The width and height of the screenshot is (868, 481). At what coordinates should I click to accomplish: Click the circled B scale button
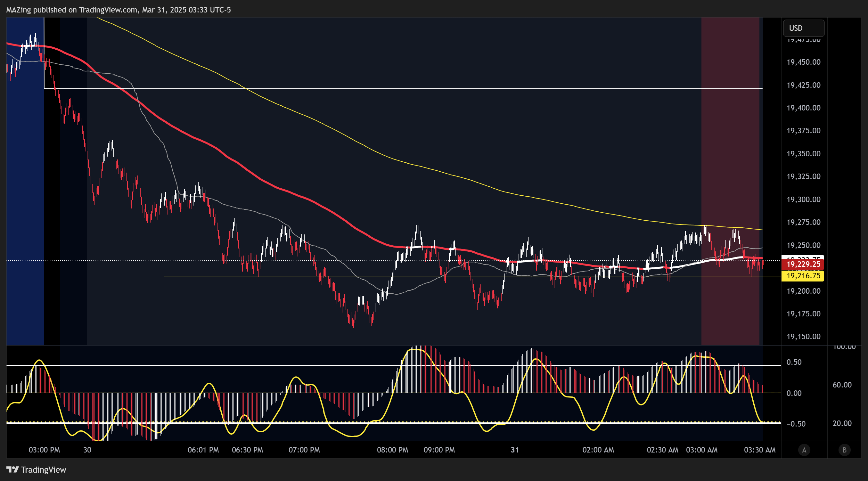pyautogui.click(x=844, y=450)
